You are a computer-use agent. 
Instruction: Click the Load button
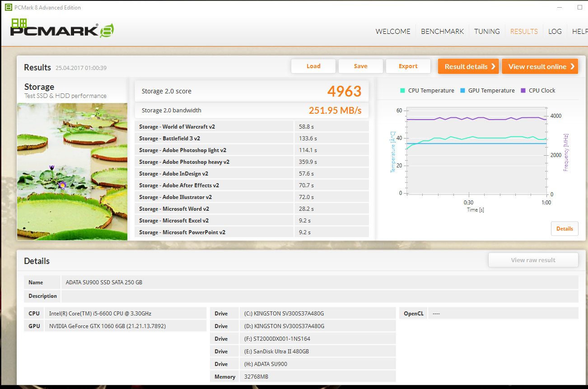point(313,66)
